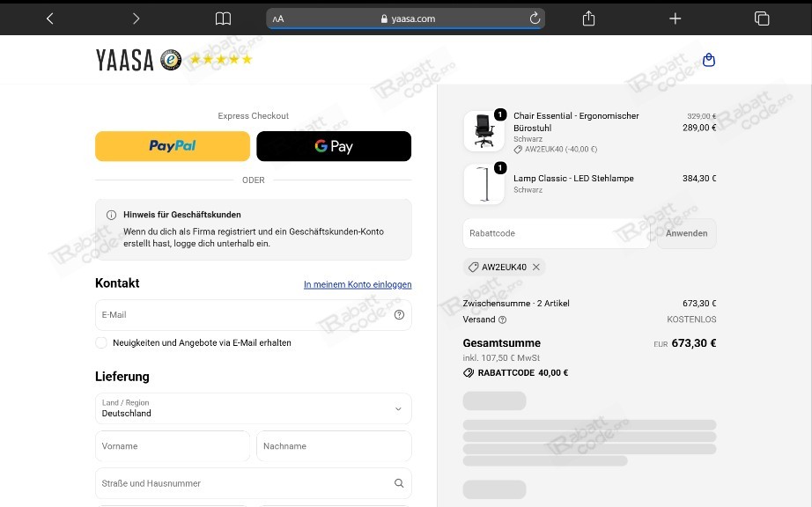Click the Anwenden discount button
Screen dimensions: 812x507
687,233
